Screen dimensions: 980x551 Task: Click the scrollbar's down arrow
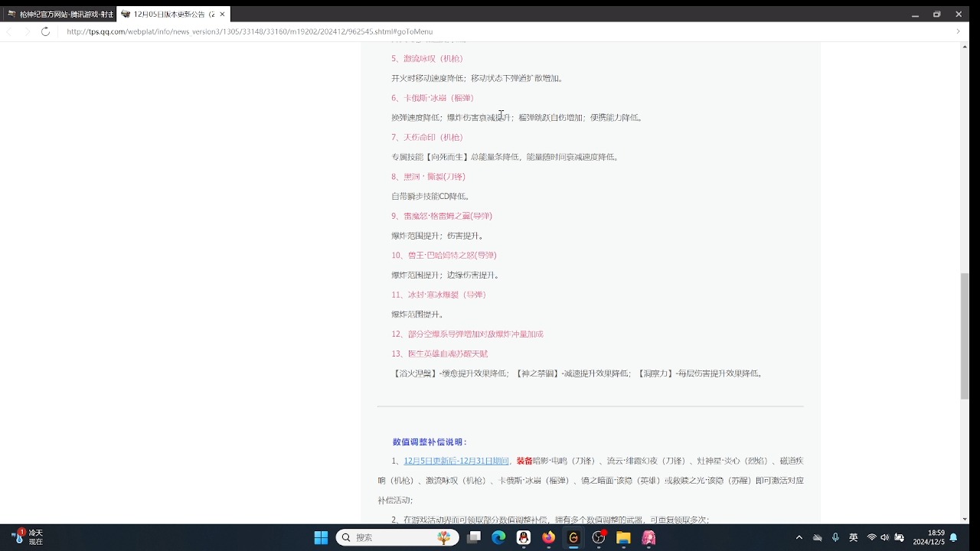click(965, 519)
